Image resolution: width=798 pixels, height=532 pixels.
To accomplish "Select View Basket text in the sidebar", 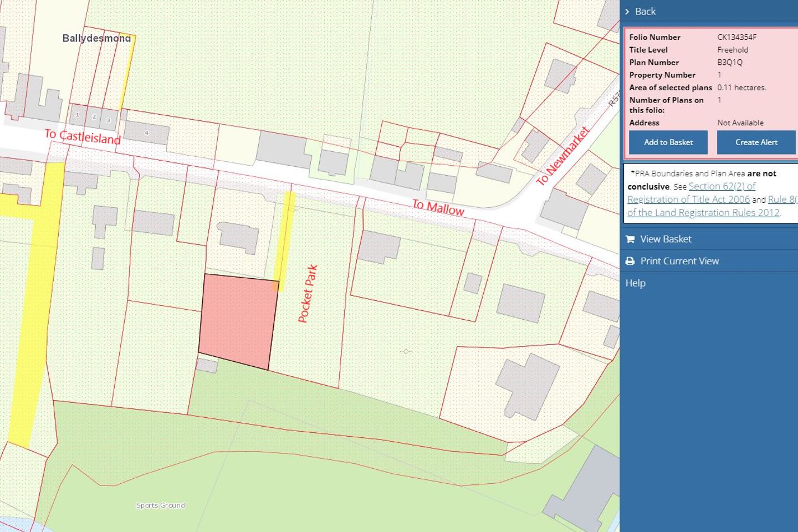I will click(666, 239).
